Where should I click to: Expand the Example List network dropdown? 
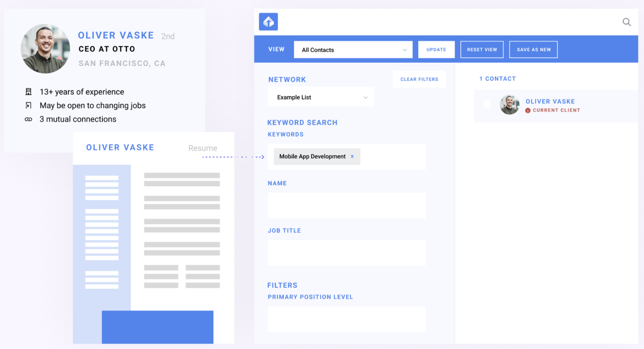click(321, 97)
